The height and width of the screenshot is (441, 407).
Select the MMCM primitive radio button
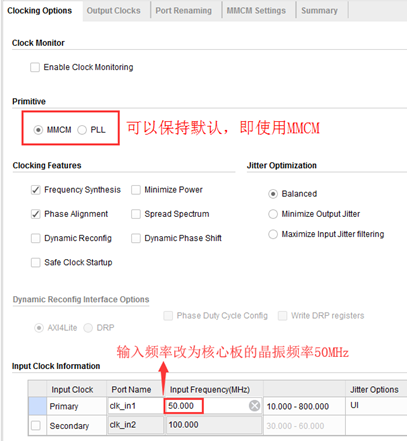coord(38,130)
